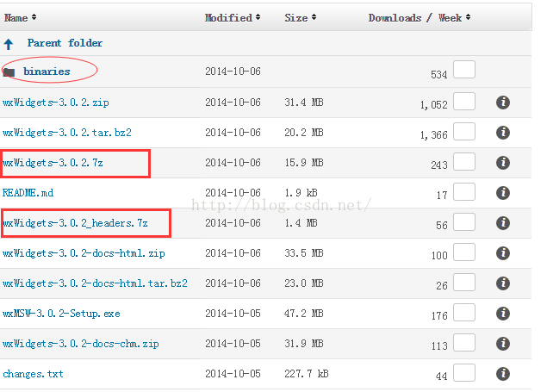This screenshot has width=547, height=392.
Task: Click the 47.2 MB size of wxMSW-3.0.2-Setup.exe
Action: tap(304, 314)
